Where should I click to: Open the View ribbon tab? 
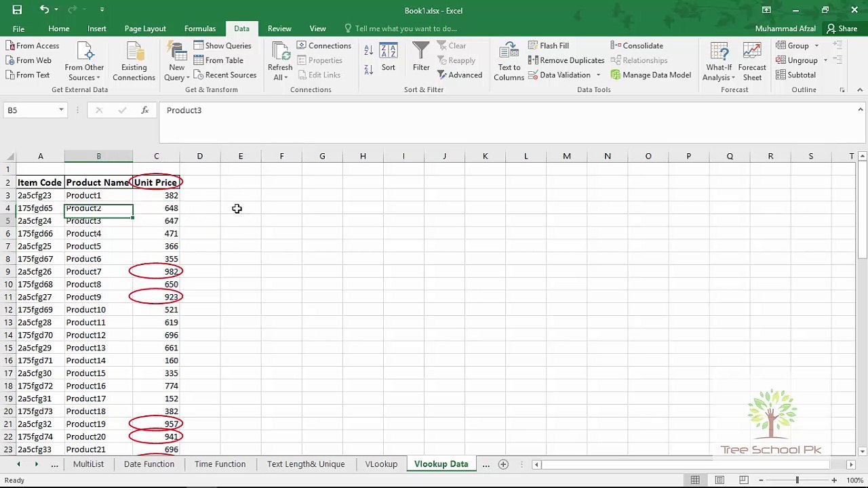pos(317,28)
